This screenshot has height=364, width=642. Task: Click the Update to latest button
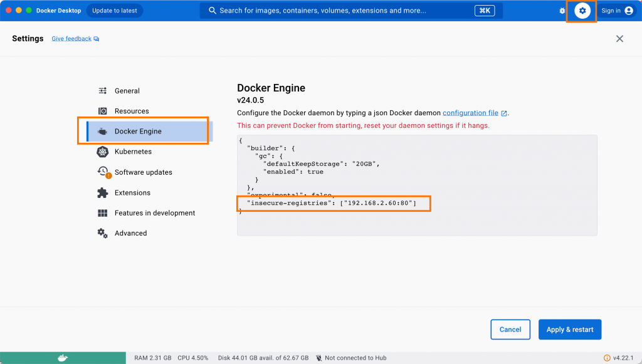[114, 11]
